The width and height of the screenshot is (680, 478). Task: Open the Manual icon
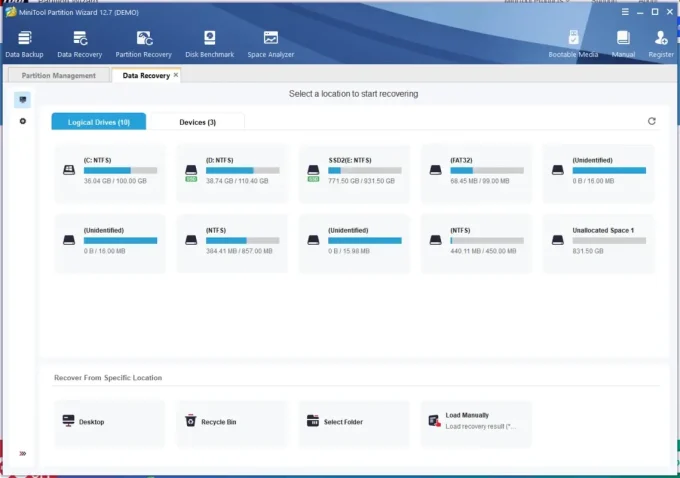[623, 42]
